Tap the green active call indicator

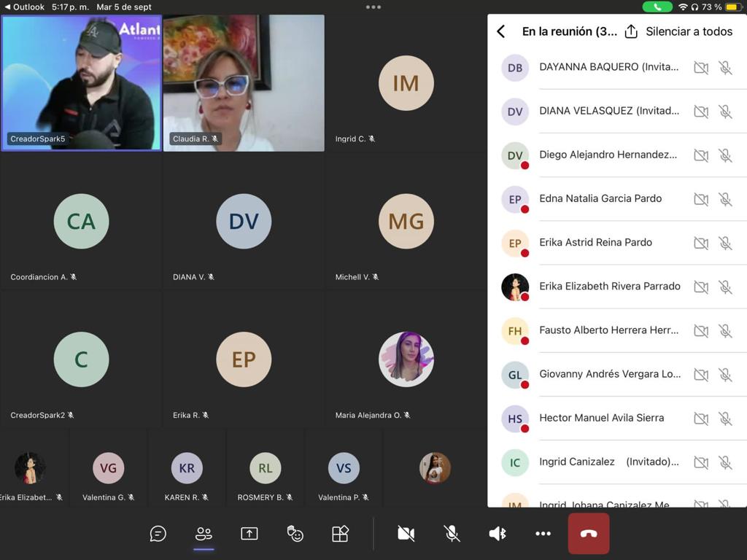tap(657, 7)
